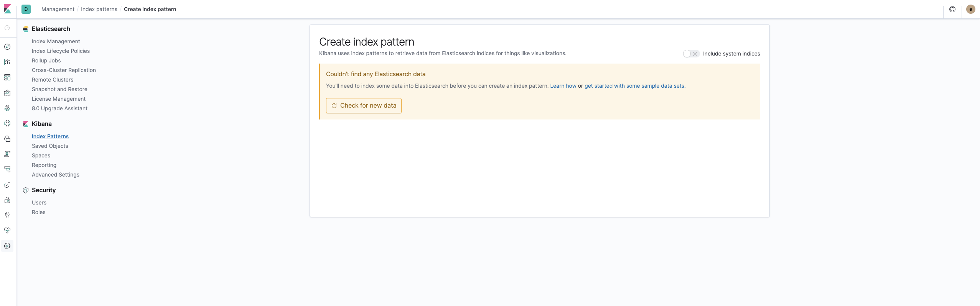Click the Elasticsearch section heading
Screen dimensions: 980x306
(51, 29)
